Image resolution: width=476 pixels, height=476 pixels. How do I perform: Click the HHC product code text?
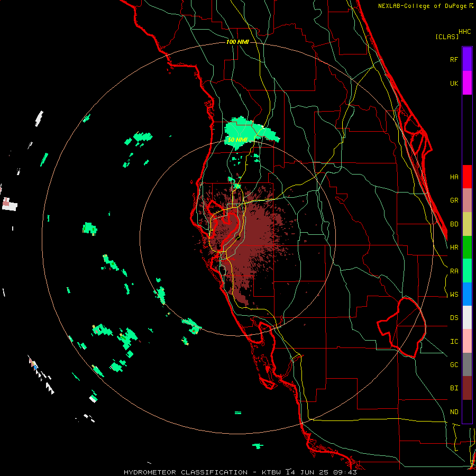tap(465, 32)
